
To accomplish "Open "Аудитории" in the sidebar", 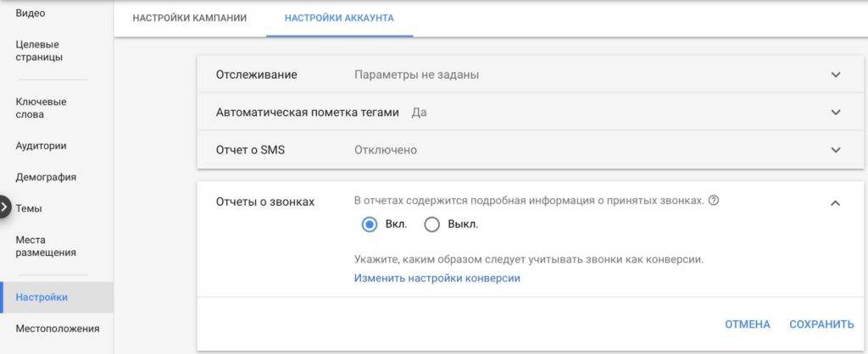I will (41, 146).
